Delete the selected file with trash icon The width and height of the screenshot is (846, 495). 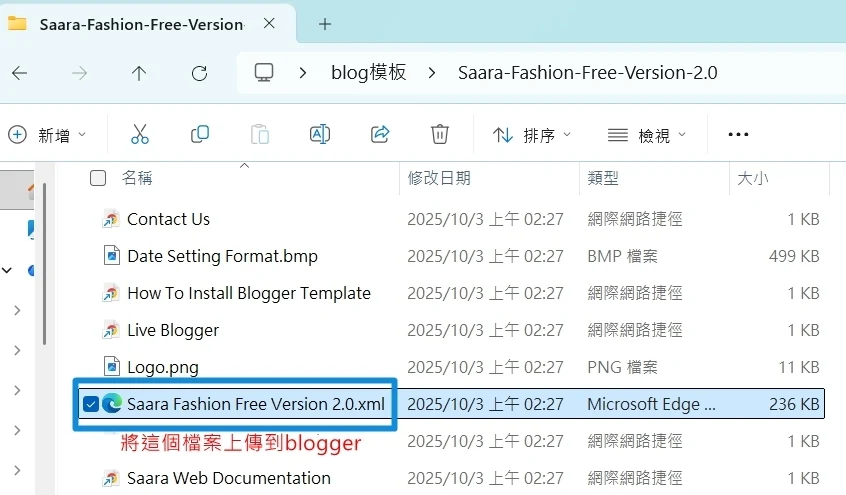(440, 134)
